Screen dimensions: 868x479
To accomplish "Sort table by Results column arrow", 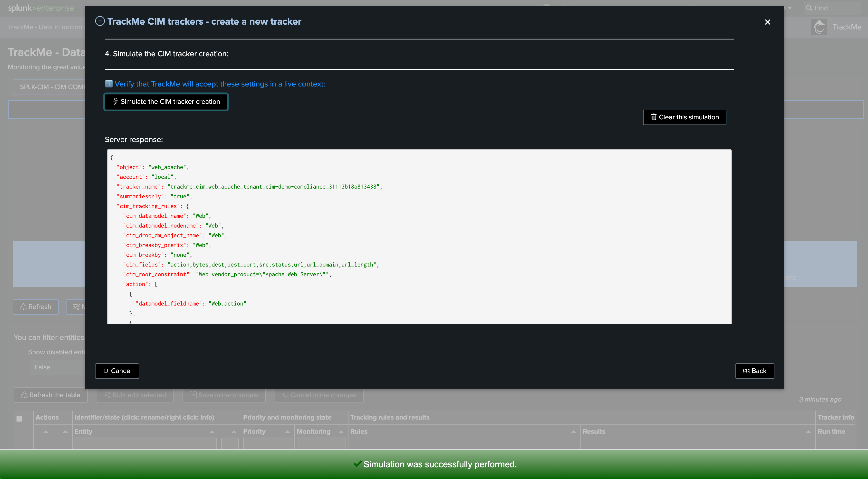I will (808, 431).
